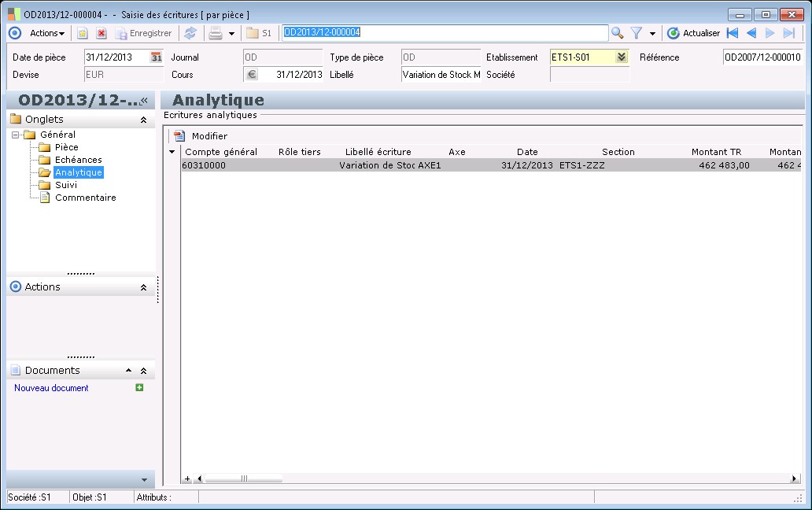Click the Date column header

(x=527, y=152)
